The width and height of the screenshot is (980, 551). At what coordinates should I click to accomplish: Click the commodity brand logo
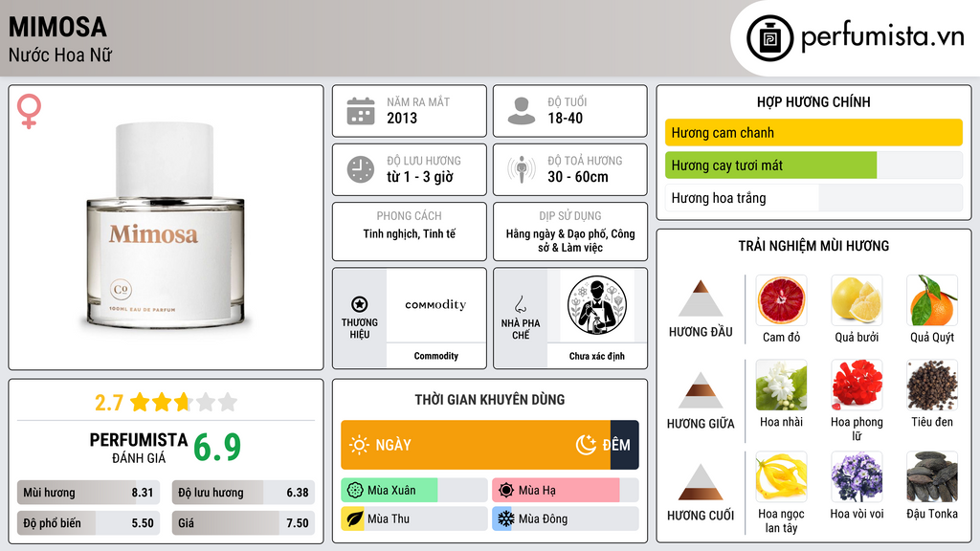tap(435, 304)
